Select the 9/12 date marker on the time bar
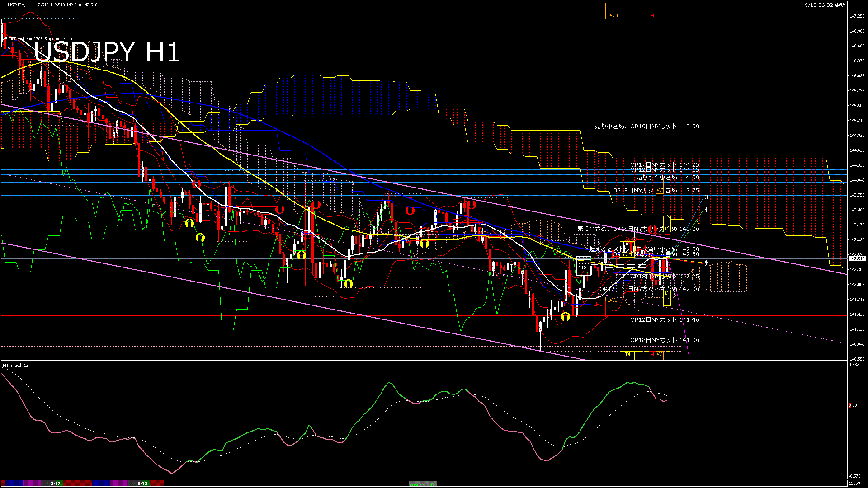 [56, 483]
